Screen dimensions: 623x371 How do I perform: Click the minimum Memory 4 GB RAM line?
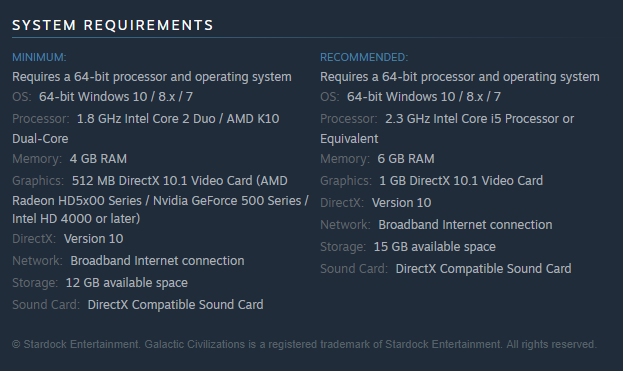pos(70,159)
